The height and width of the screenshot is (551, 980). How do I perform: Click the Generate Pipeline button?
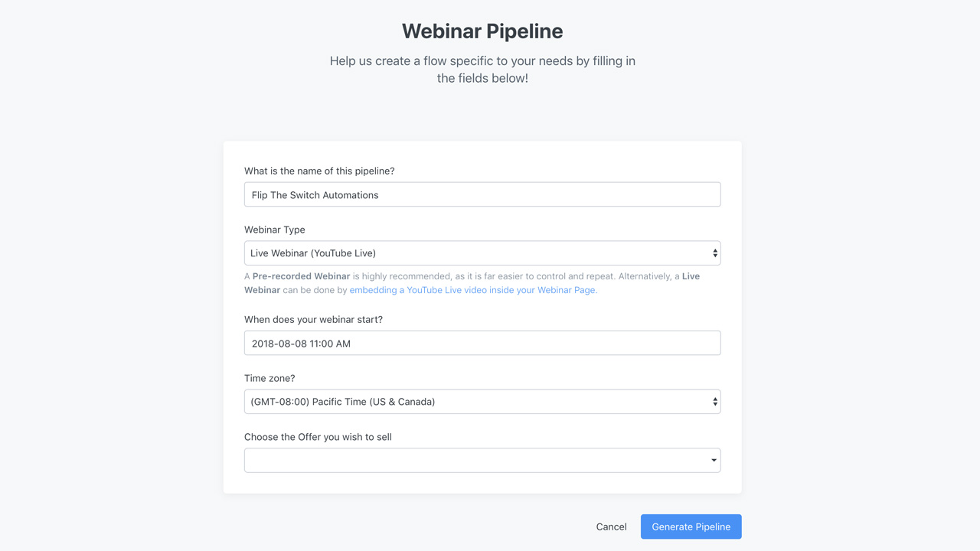coord(691,527)
